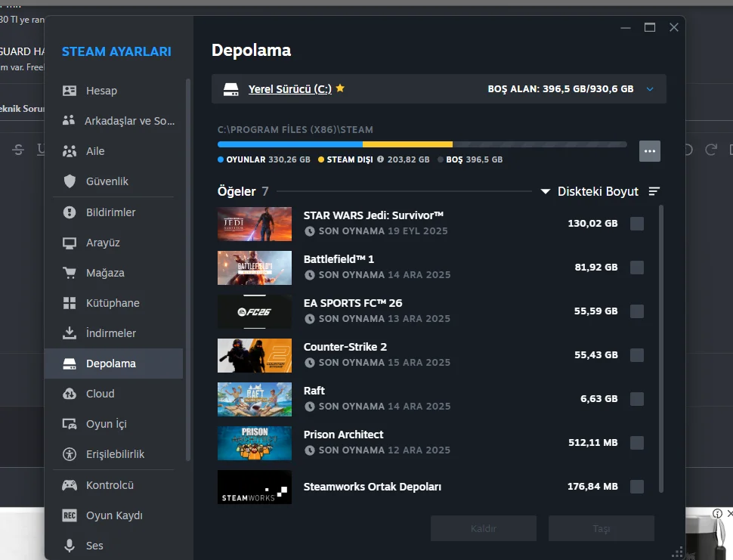Expand the drive selector chevron

click(x=650, y=89)
